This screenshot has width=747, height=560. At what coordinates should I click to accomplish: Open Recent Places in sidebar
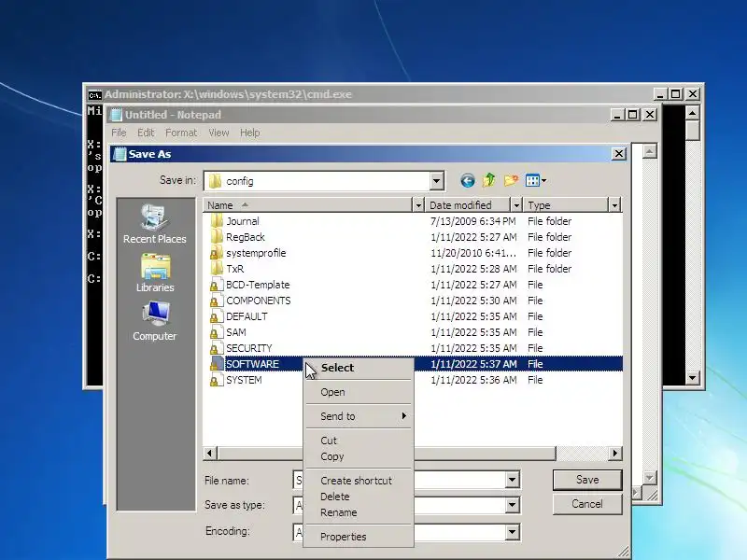point(155,224)
